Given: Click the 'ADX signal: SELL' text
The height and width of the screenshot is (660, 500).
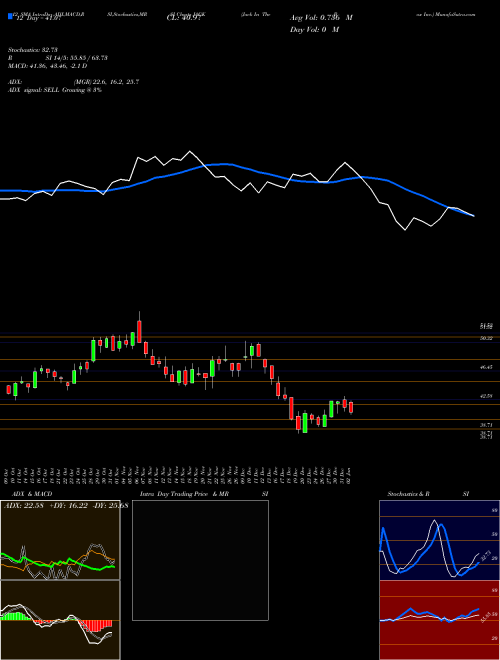Looking at the screenshot, I should click(x=34, y=90).
